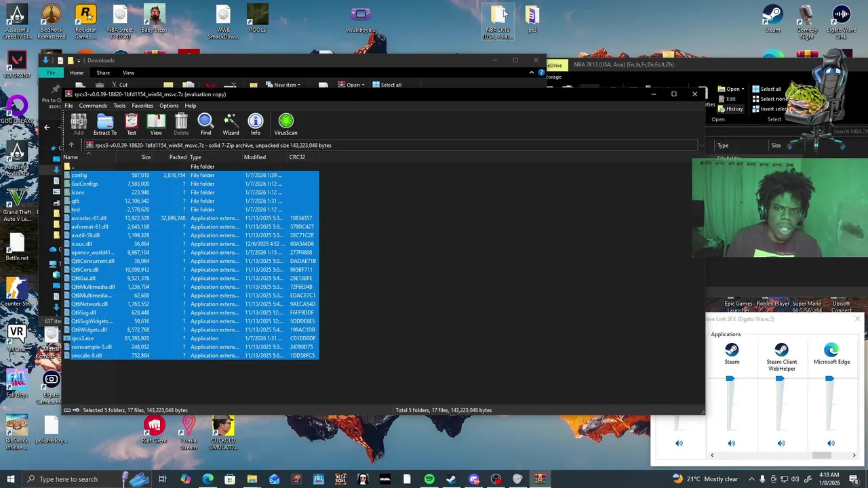Sort archive list by Name column
This screenshot has width=868, height=488.
click(x=88, y=157)
